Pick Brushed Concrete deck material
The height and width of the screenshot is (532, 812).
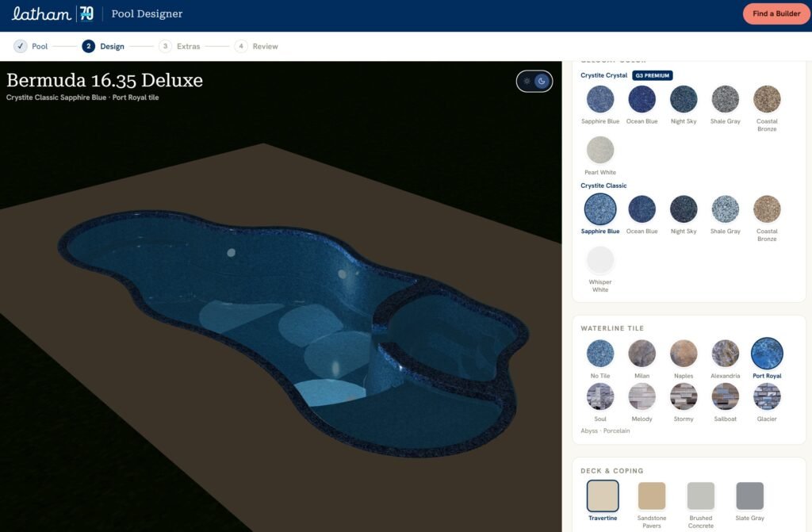tap(701, 496)
